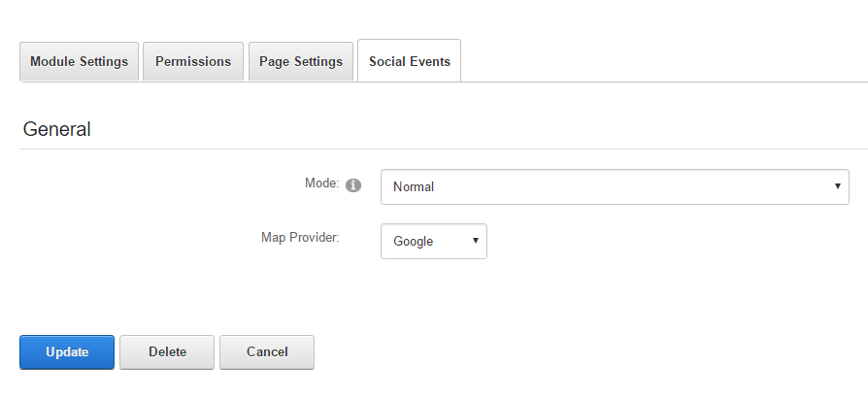
Task: Click blank area right of Cancel button
Action: pyautogui.click(x=583, y=352)
